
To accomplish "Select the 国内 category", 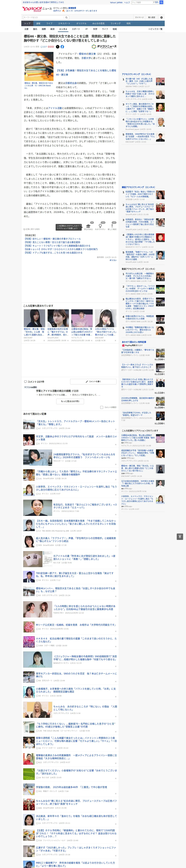I will click(x=35, y=29).
